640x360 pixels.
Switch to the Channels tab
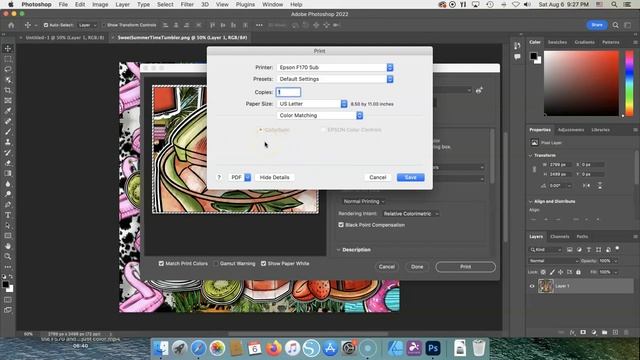559,237
